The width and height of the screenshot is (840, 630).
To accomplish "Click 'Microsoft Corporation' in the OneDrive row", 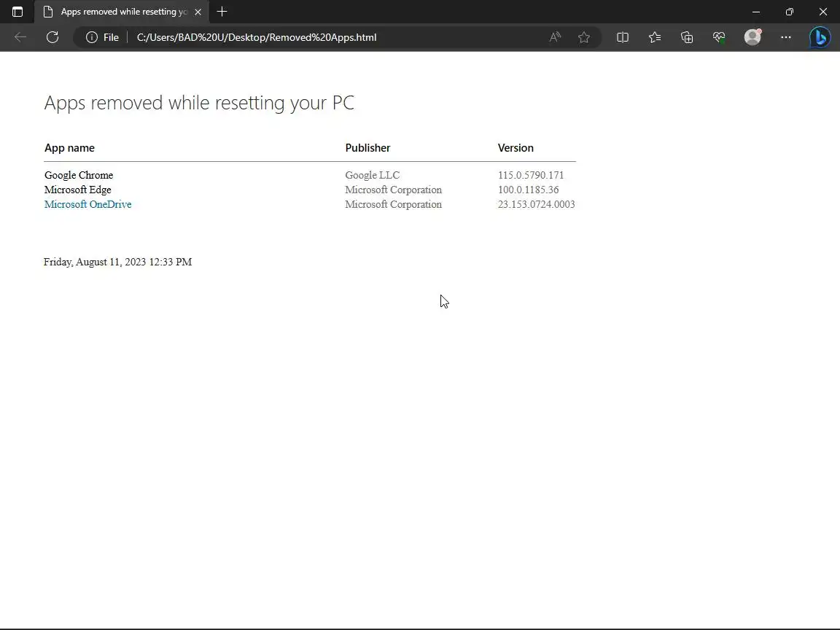I will (393, 204).
